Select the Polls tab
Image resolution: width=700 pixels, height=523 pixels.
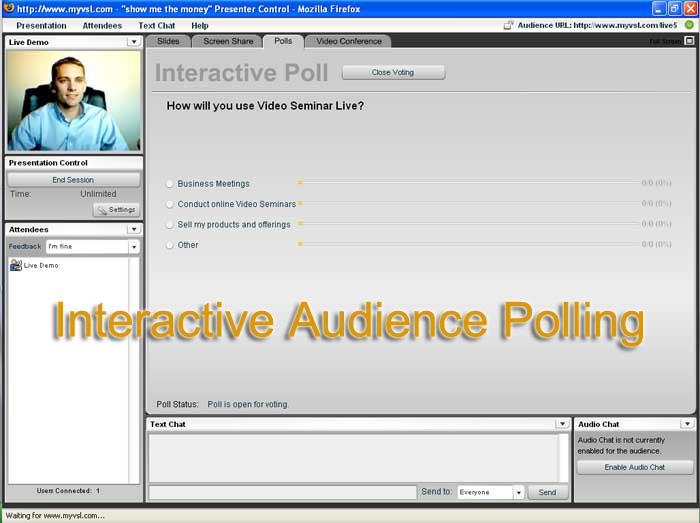point(283,41)
